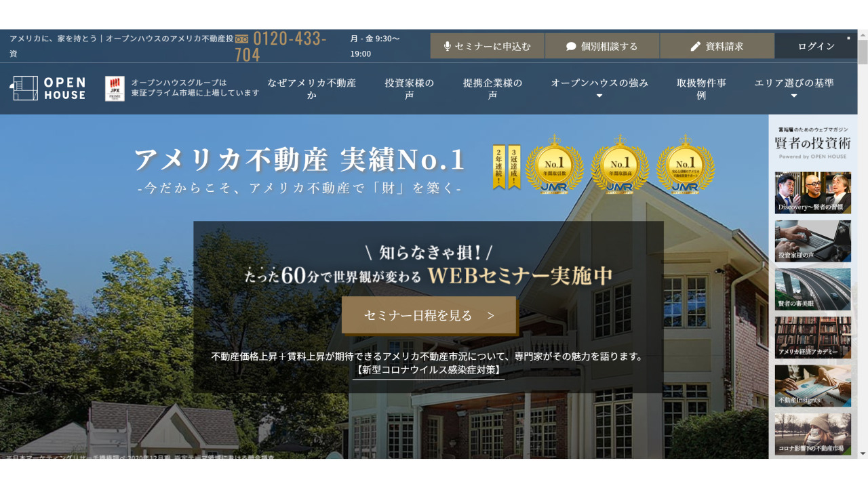Call phone number 0120-433-704 link
The height and width of the screenshot is (488, 868).
coord(281,46)
